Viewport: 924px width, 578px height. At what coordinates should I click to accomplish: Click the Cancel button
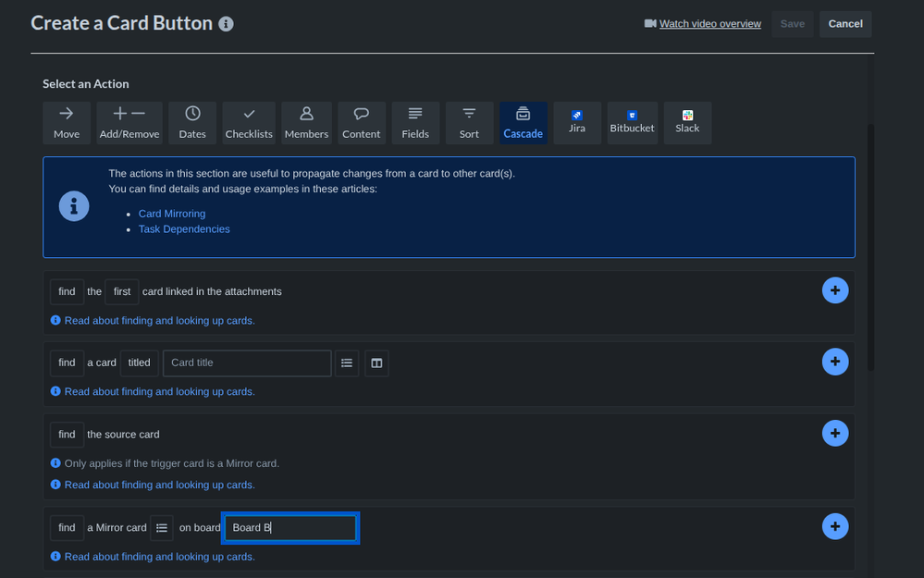(845, 24)
